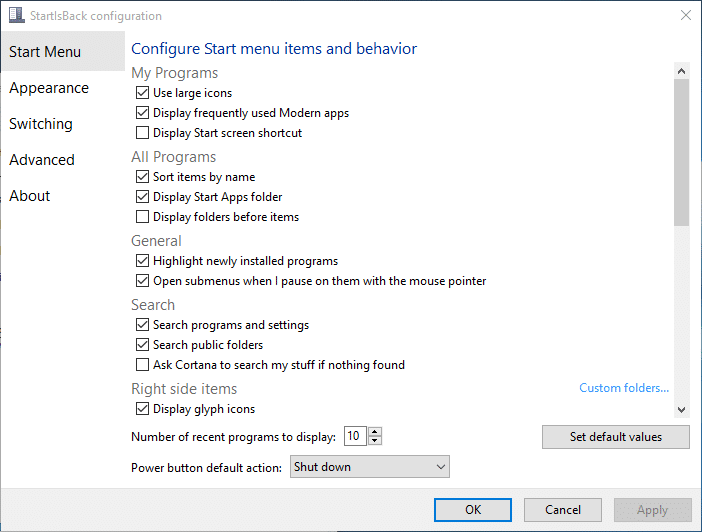
Task: Open Power button default action dropdown
Action: (x=370, y=467)
